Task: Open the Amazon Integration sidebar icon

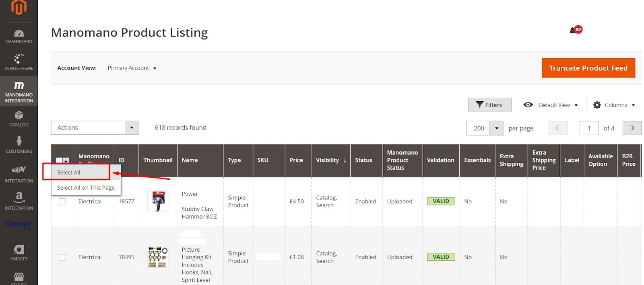Action: [19, 201]
